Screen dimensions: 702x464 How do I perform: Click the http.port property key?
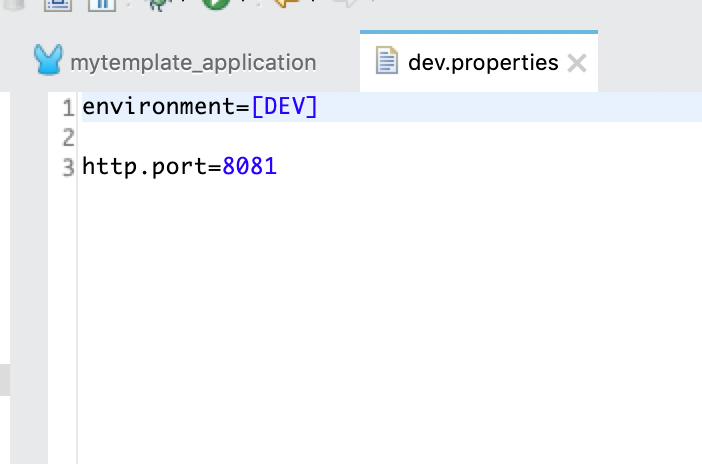point(145,167)
